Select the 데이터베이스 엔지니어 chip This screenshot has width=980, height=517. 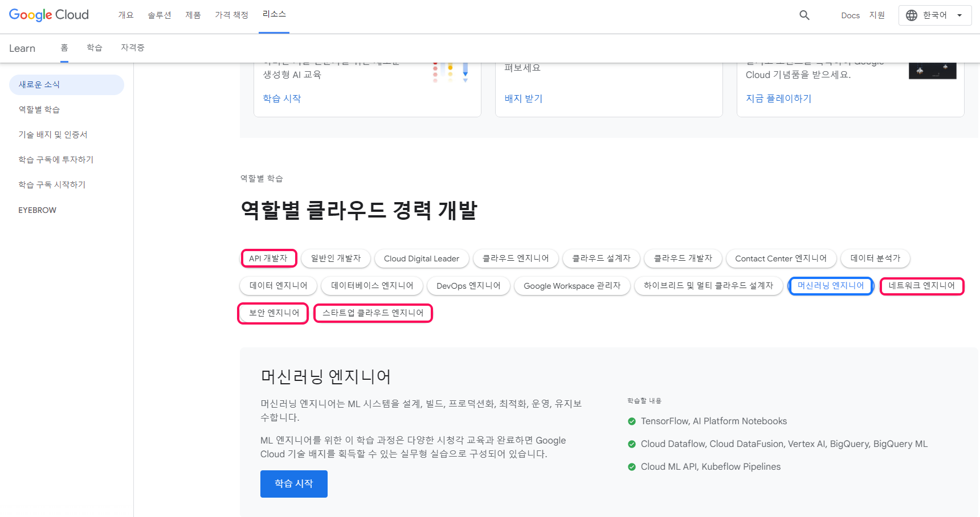[x=373, y=286]
